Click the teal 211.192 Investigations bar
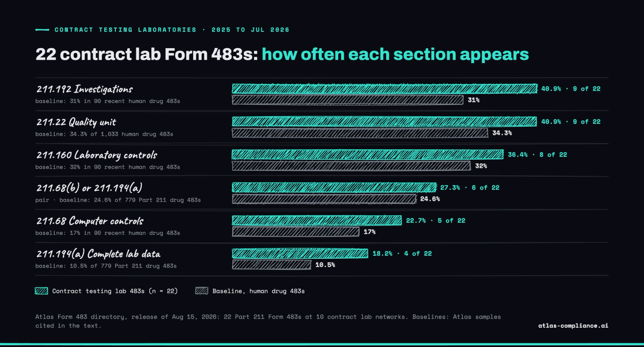 tap(385, 88)
